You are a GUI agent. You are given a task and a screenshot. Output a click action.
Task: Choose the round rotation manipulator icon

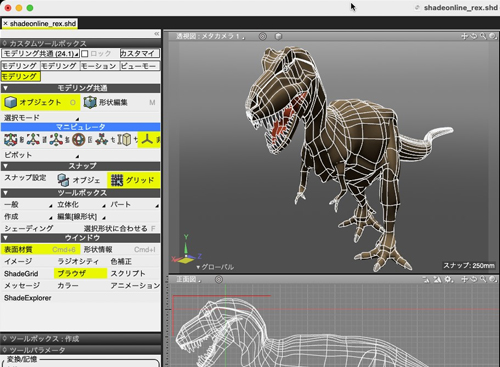tap(79, 140)
